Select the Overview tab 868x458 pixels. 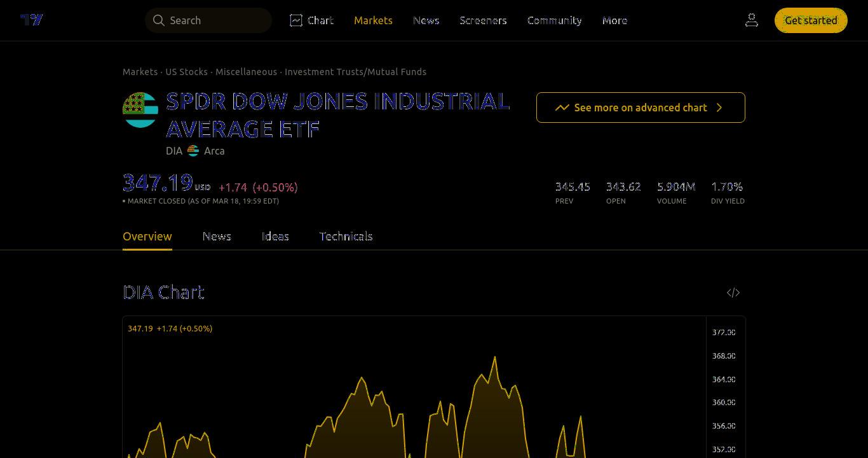click(x=147, y=236)
